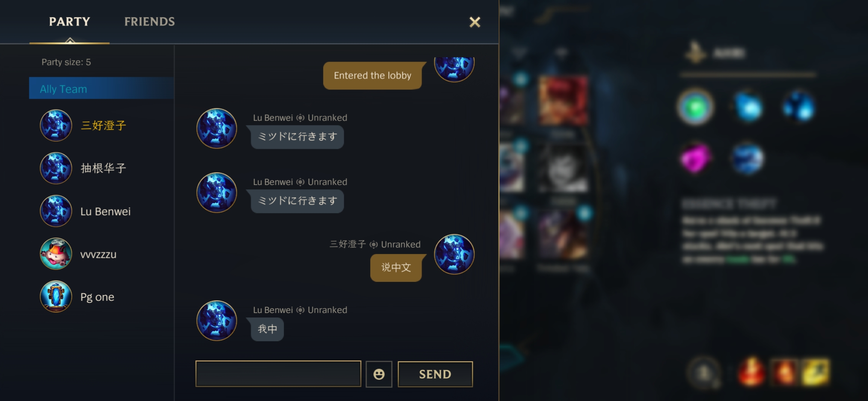Click 三好澄子's avatar in member list
The height and width of the screenshot is (401, 868).
tap(56, 125)
